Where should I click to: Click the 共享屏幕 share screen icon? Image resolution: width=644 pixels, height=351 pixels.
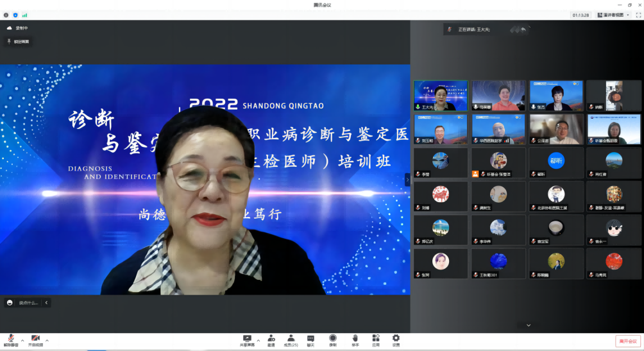pyautogui.click(x=247, y=338)
